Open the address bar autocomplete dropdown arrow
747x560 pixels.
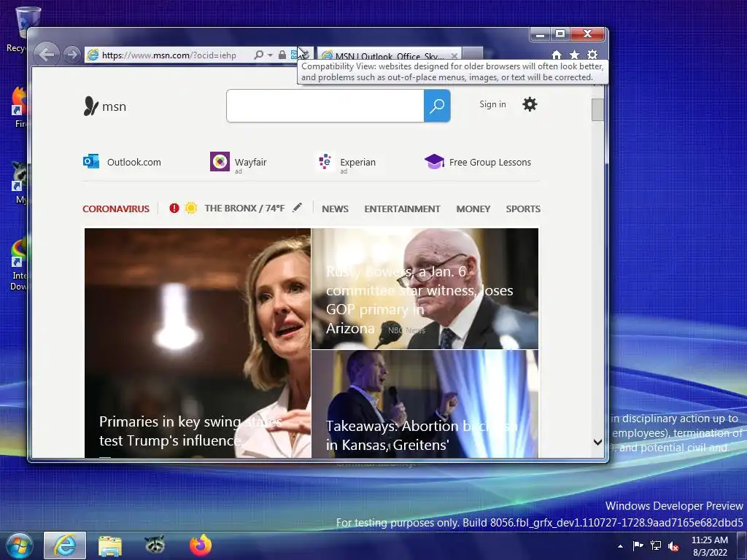(270, 55)
